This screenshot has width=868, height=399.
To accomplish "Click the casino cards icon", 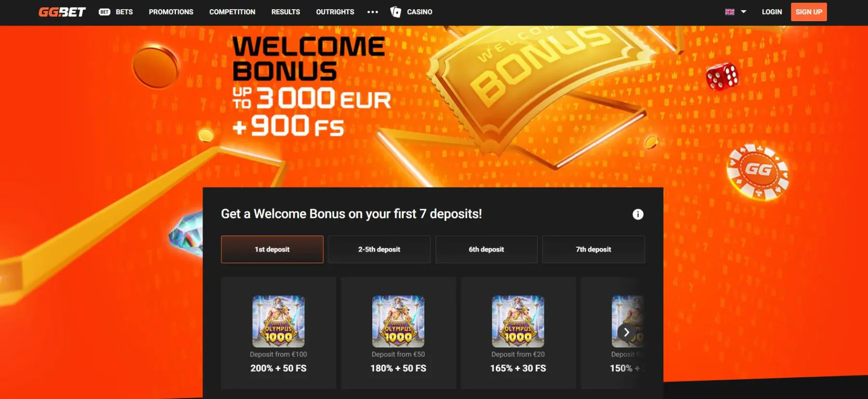I will (395, 12).
